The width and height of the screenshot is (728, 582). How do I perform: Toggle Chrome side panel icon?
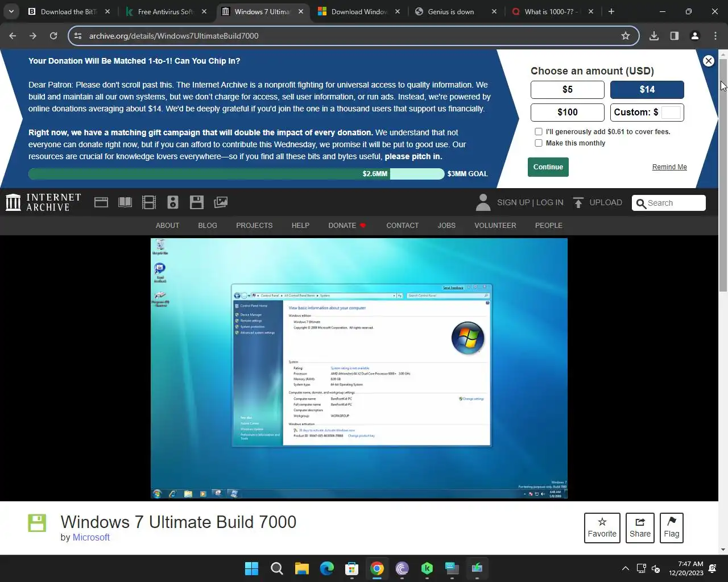675,36
